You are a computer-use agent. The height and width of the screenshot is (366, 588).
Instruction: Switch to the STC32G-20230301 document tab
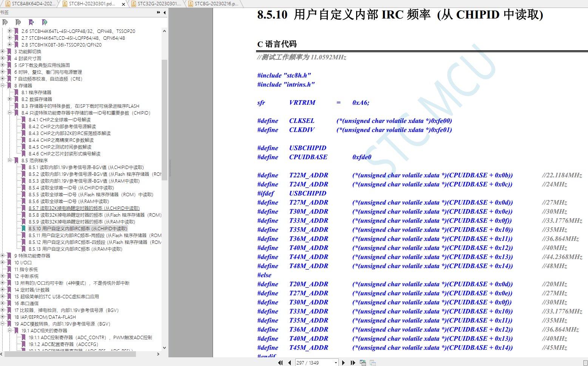click(x=159, y=4)
